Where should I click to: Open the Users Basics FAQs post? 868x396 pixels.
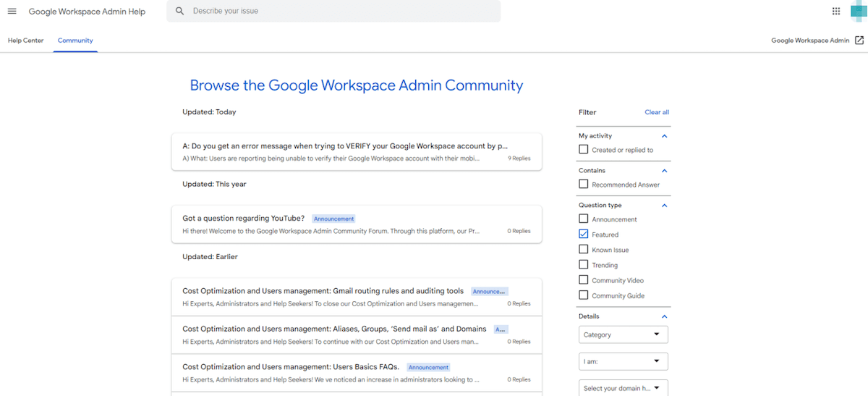356,373
